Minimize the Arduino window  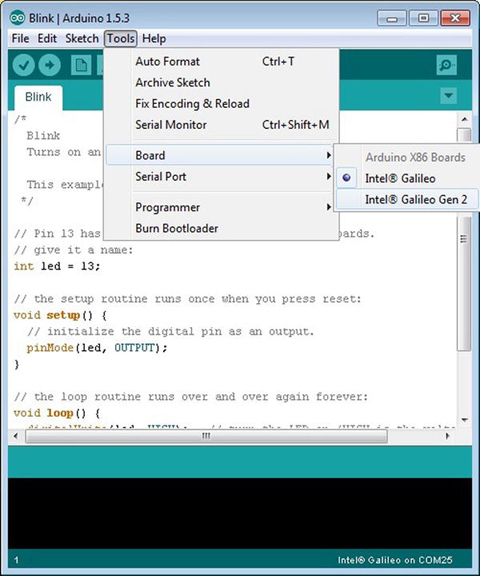pyautogui.click(x=391, y=18)
